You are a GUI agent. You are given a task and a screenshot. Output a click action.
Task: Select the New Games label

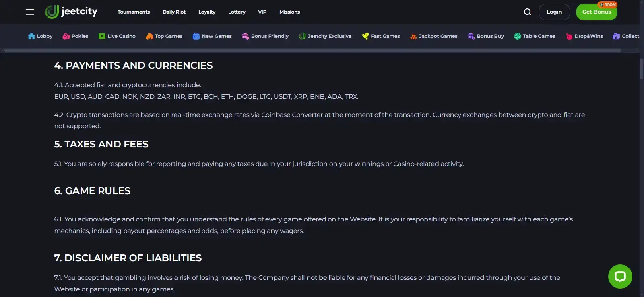click(217, 36)
